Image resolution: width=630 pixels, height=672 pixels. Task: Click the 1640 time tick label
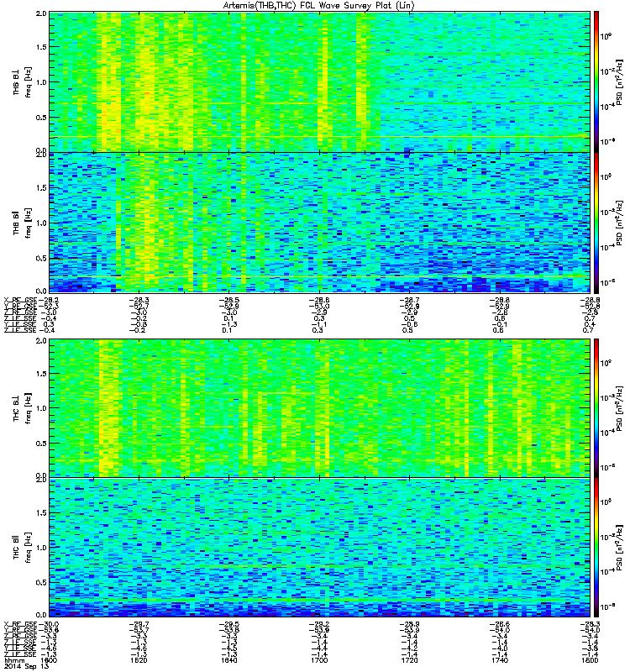click(x=228, y=660)
